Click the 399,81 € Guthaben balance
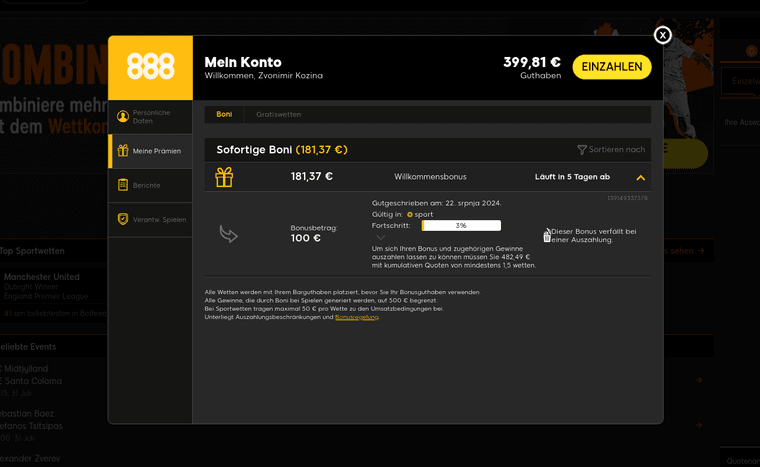Image resolution: width=760 pixels, height=467 pixels. click(532, 67)
